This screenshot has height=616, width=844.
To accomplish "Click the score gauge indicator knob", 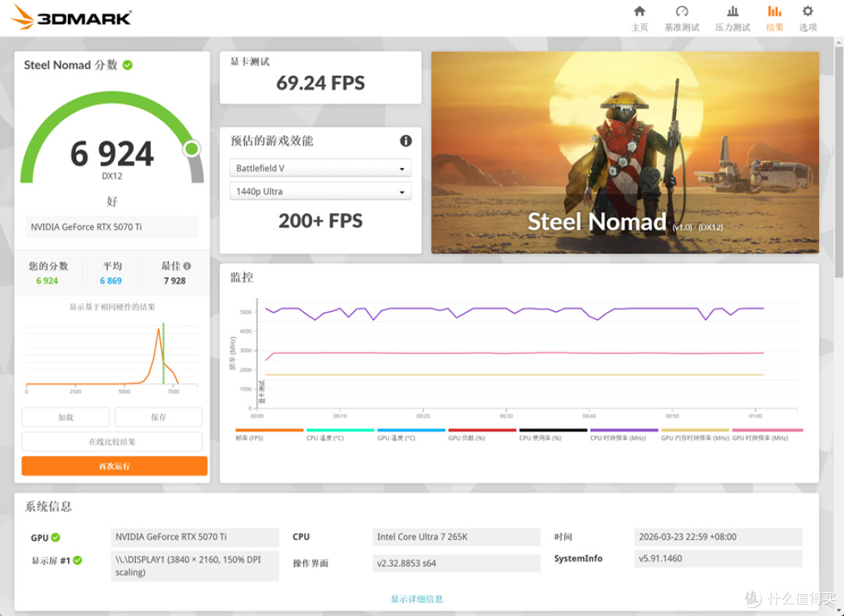I will [x=191, y=149].
